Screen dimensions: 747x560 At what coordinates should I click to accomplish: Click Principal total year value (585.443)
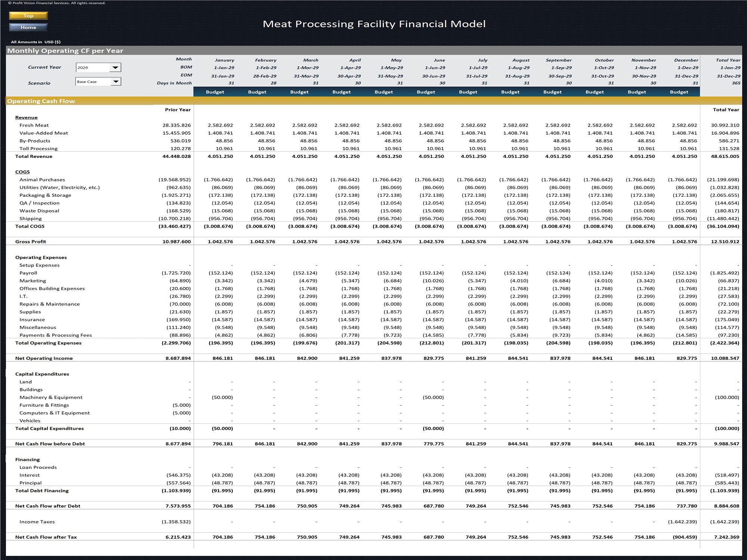[x=727, y=483]
